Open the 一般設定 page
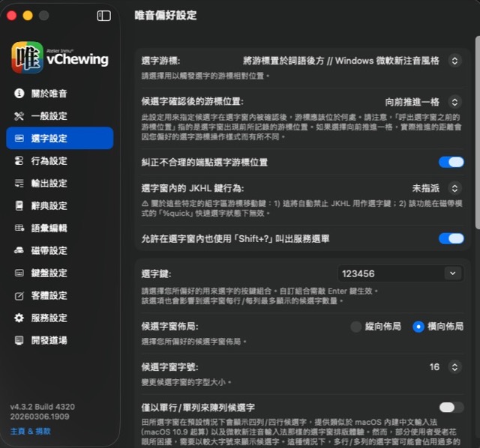 click(x=60, y=116)
